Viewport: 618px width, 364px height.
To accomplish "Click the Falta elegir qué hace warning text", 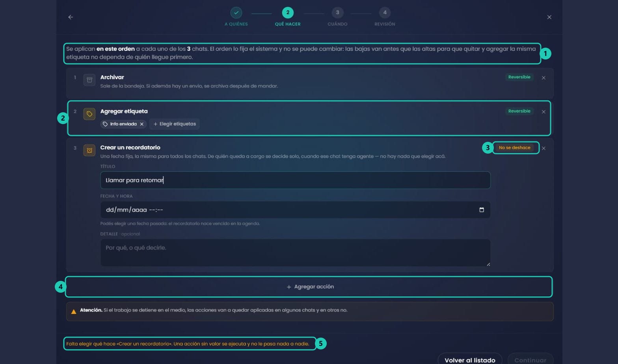I will pyautogui.click(x=188, y=344).
